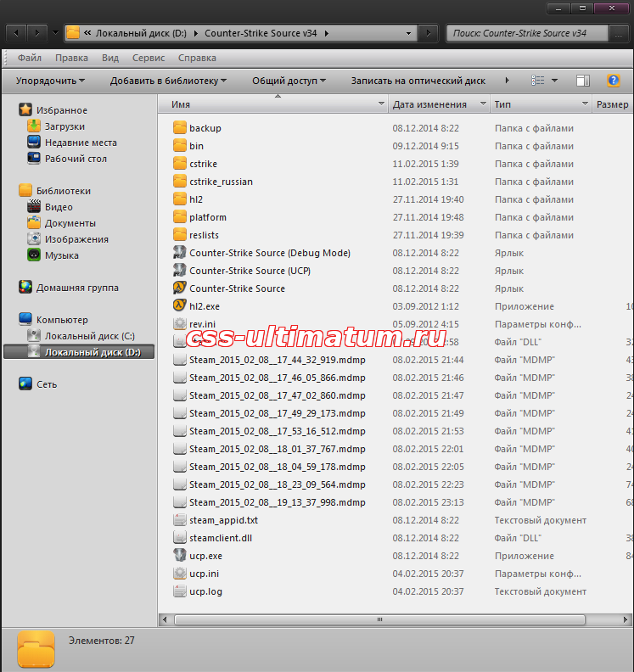Toggle the preview pane icon

582,80
